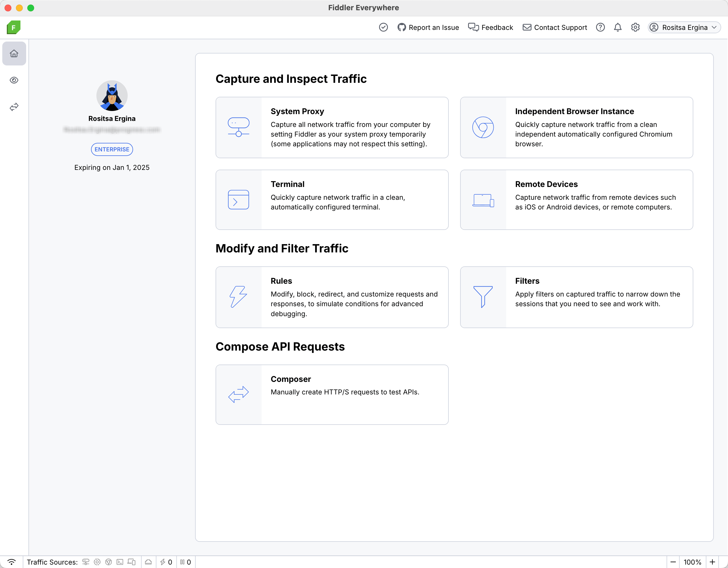Image resolution: width=728 pixels, height=568 pixels.
Task: Open the Home view in sidebar
Action: pyautogui.click(x=14, y=53)
